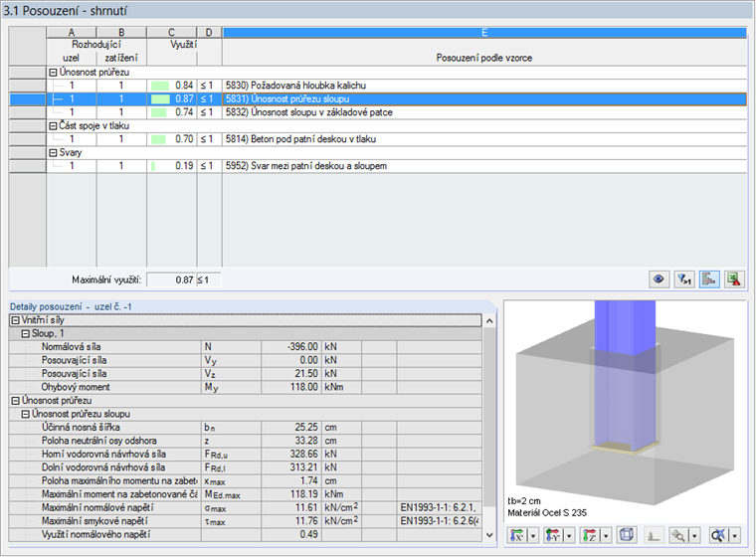The height and width of the screenshot is (557, 756).
Task: Click the magnifier with blue X icon
Action: coord(718,535)
